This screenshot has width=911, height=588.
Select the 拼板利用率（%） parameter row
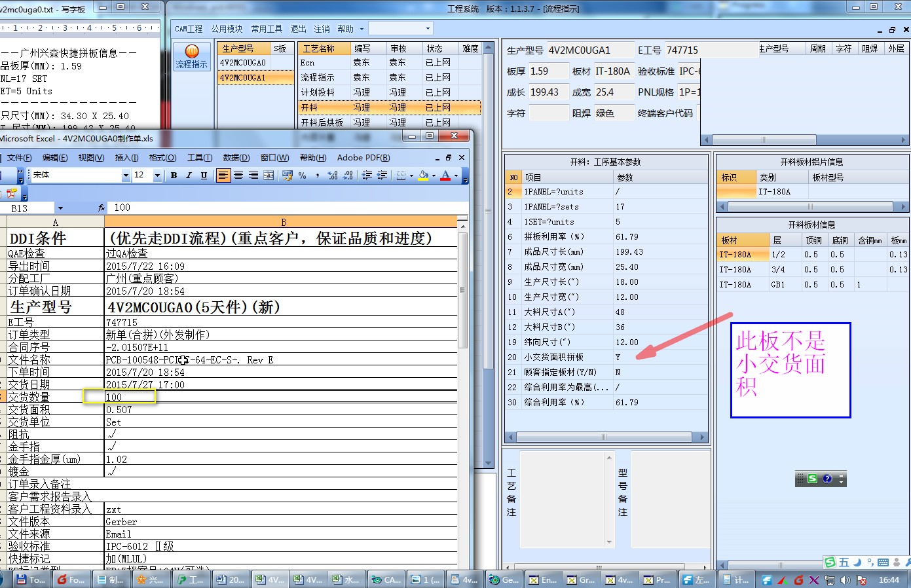click(606, 237)
